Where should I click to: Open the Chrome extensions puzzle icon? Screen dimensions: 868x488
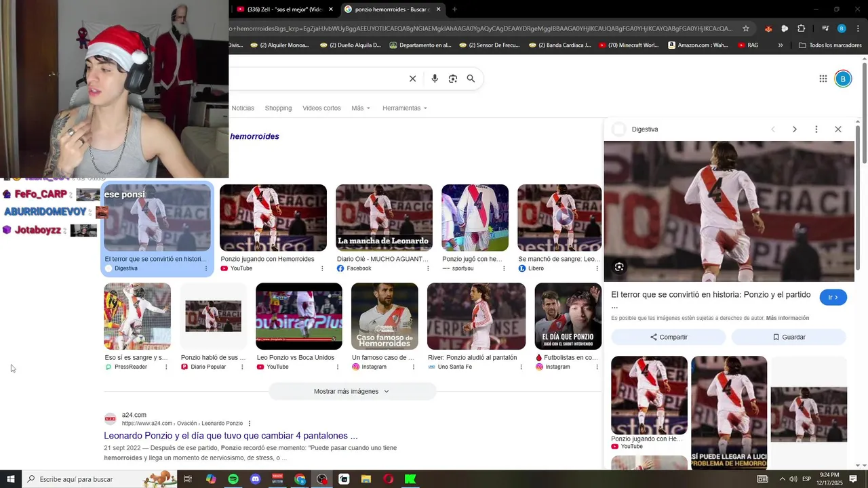coord(802,28)
